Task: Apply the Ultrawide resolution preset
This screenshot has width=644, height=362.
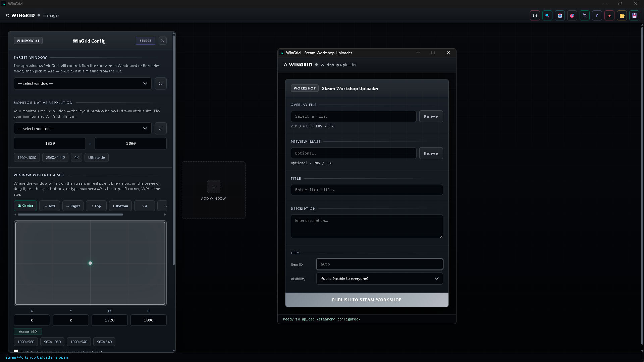Action: pos(97,158)
